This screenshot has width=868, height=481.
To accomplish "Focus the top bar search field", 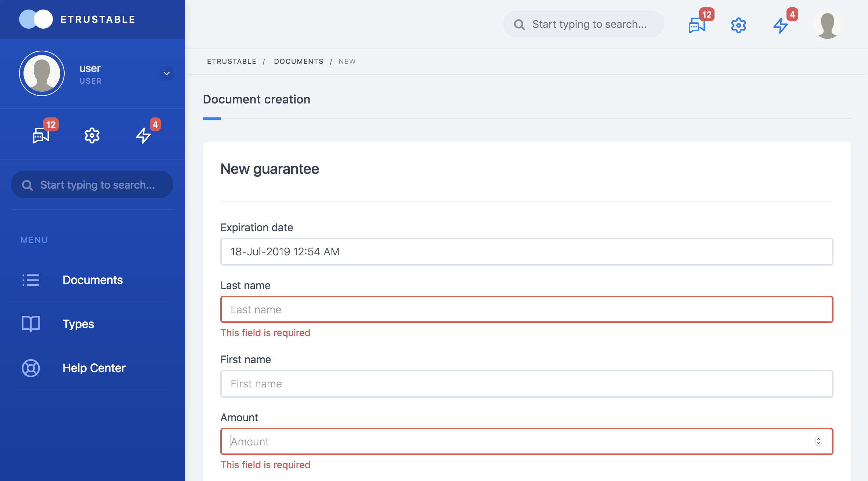I will 584,24.
